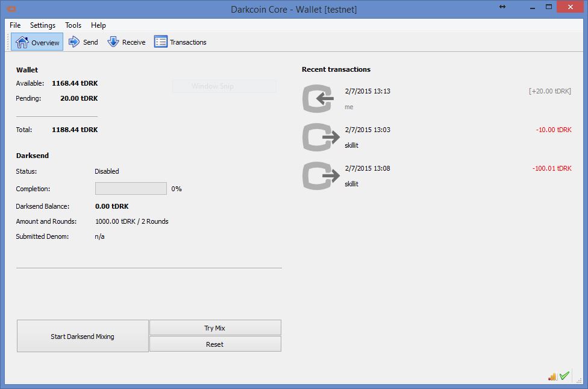Click the toolbar drag handle beside Overview
The image size is (588, 389).
point(8,42)
